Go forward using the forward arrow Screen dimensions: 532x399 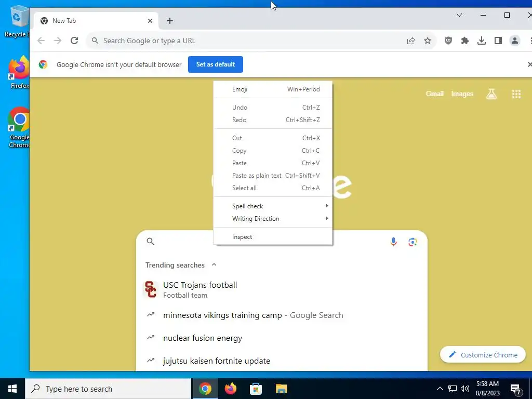click(58, 41)
